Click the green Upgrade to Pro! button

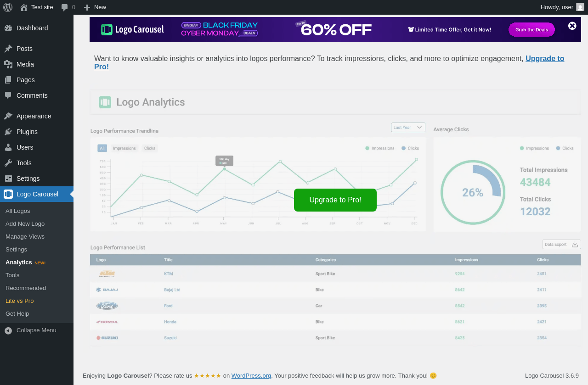335,200
